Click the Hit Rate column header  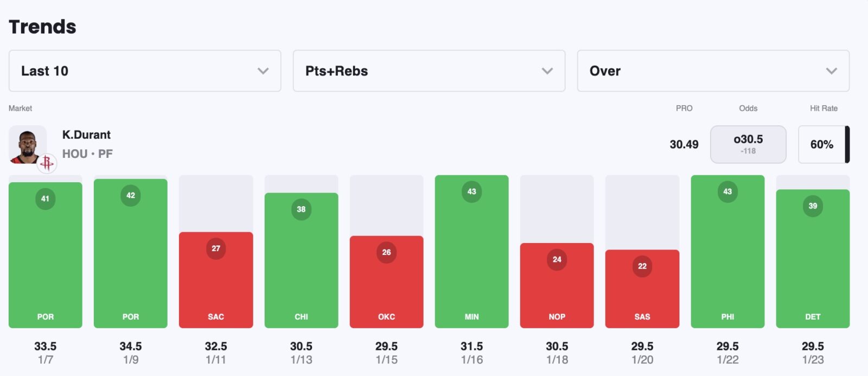point(824,109)
